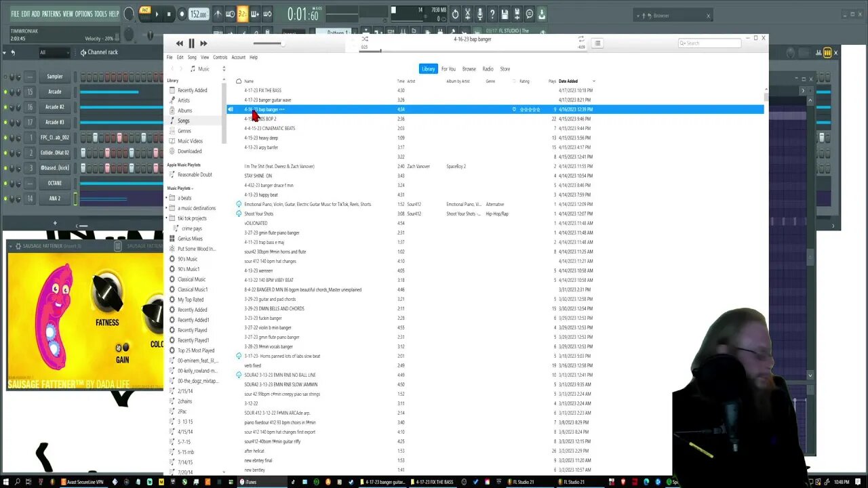Turn the Sausage Fattener GAIN knob
The image size is (868, 488).
coord(121,347)
